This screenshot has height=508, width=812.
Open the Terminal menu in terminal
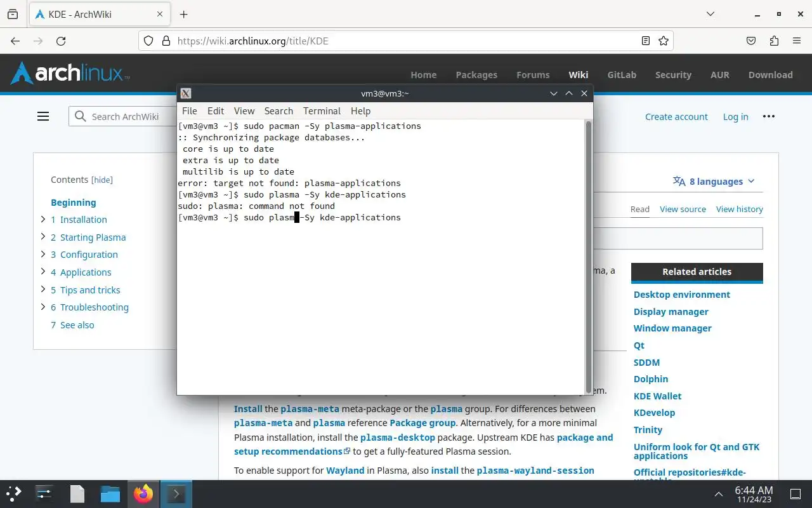tap(322, 110)
